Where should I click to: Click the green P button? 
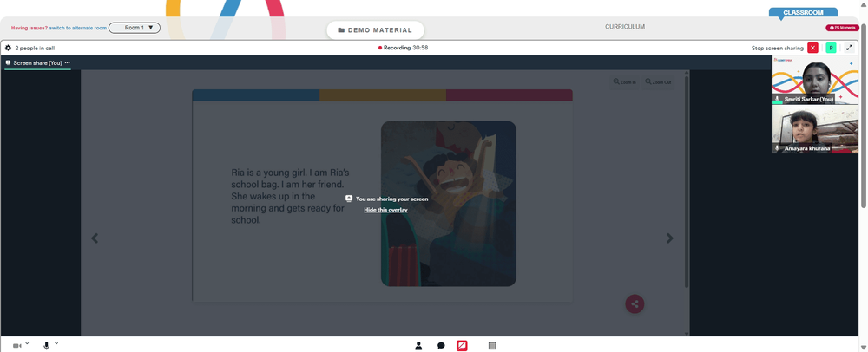point(831,48)
